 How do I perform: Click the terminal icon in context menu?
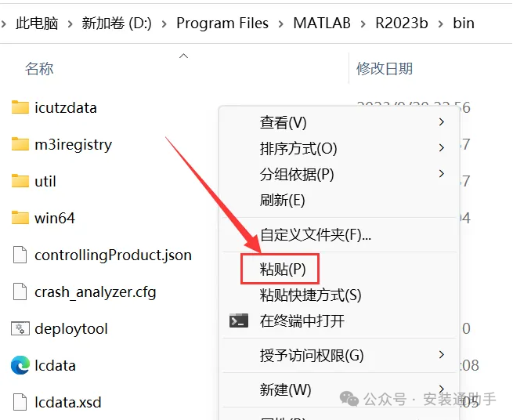[239, 320]
